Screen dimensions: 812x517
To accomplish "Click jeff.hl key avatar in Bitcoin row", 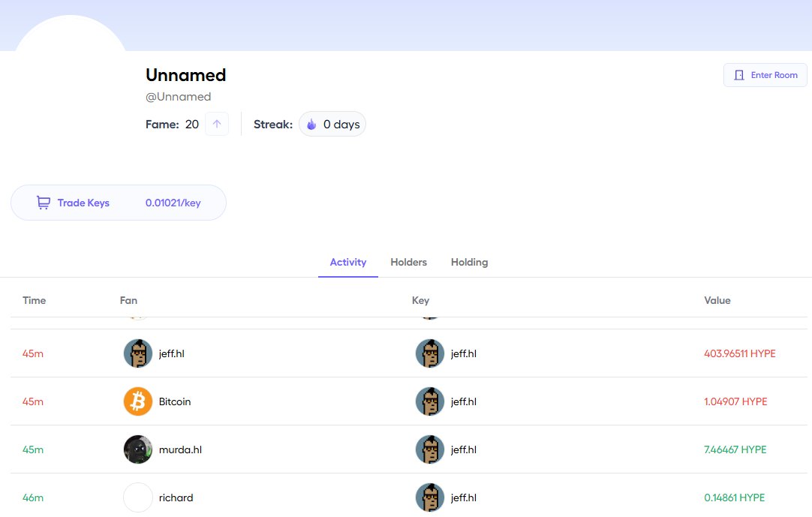I will click(430, 401).
